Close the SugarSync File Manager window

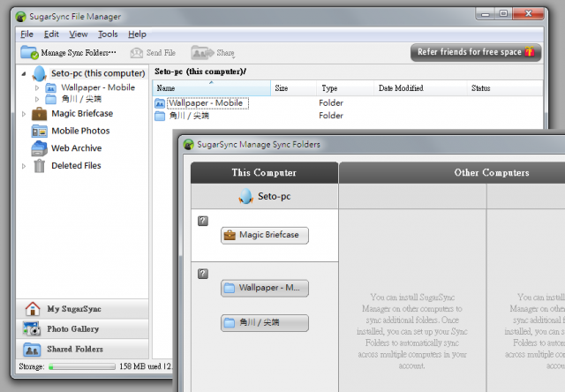(x=528, y=14)
